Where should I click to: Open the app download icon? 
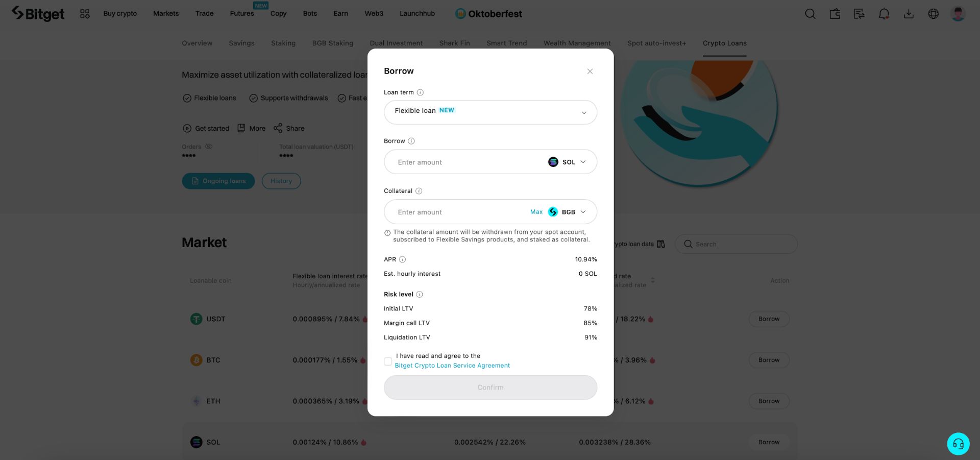[909, 14]
